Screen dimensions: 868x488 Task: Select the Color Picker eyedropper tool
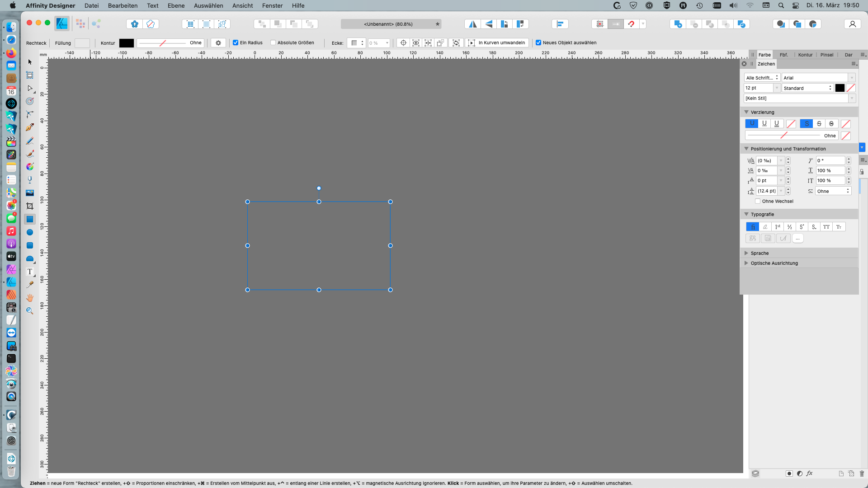(x=30, y=285)
